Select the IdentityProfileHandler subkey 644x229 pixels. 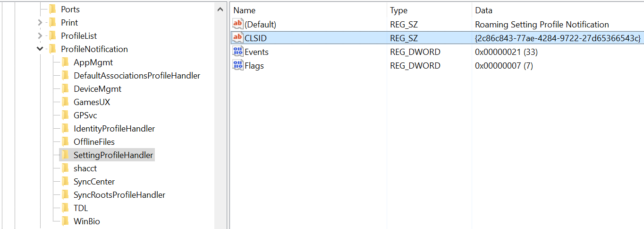click(x=114, y=129)
